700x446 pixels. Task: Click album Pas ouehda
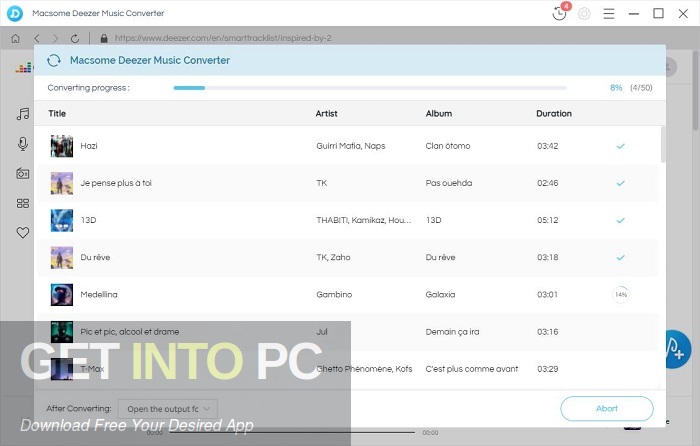point(449,183)
